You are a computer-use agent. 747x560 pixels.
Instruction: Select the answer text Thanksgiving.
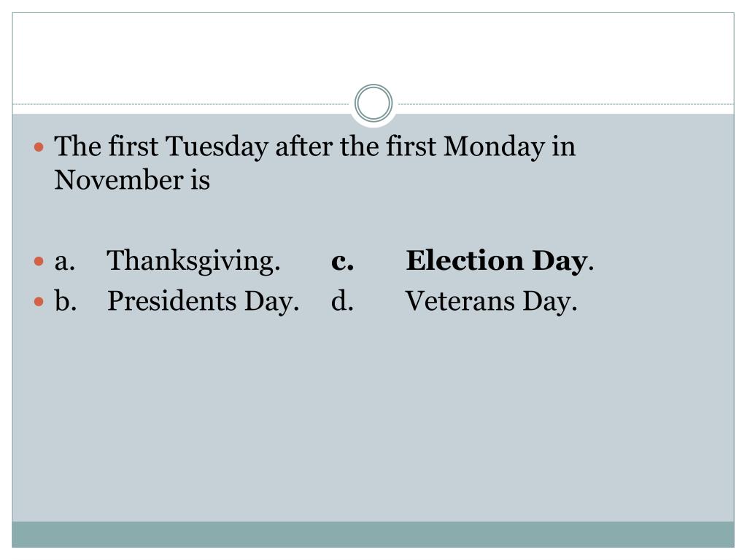[x=193, y=262]
